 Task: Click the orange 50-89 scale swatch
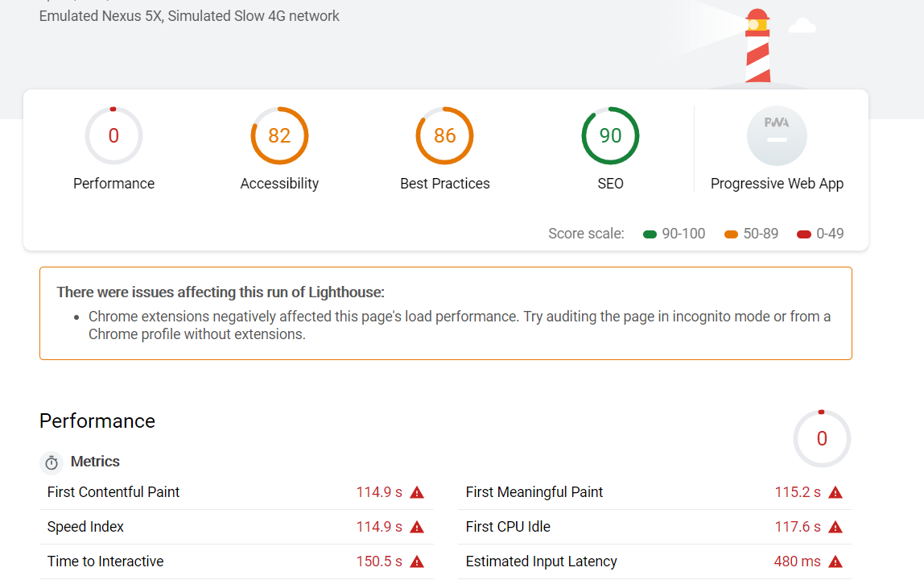(731, 234)
